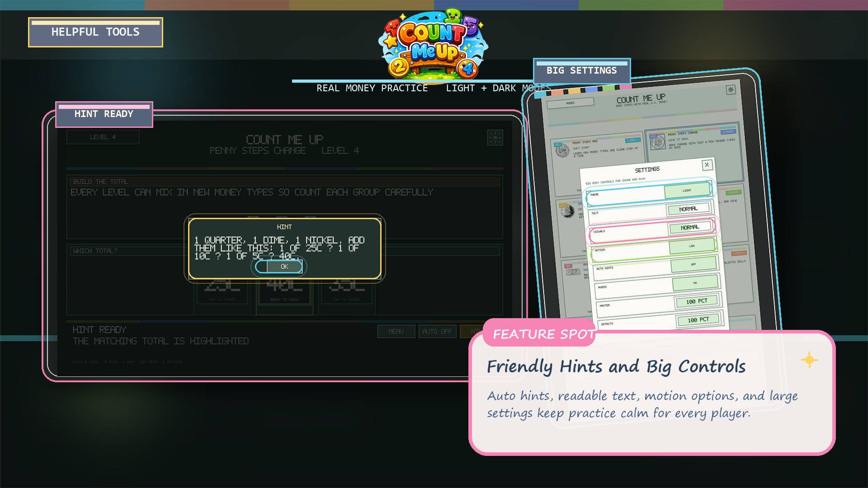Image resolution: width=868 pixels, height=488 pixels.
Task: Toggle Auto Hints setting currently Off
Action: (693, 264)
